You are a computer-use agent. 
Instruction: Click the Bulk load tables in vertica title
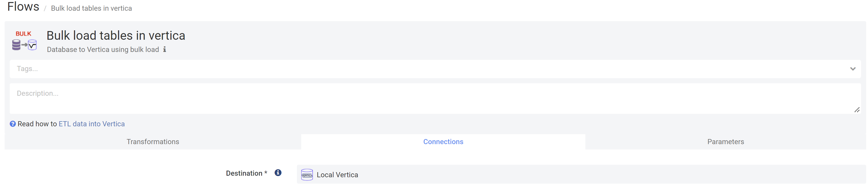pyautogui.click(x=116, y=36)
